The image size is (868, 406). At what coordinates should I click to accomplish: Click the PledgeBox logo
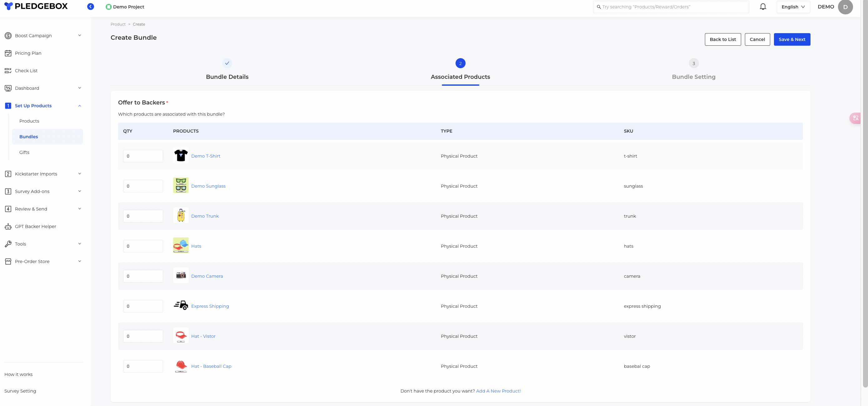point(36,6)
